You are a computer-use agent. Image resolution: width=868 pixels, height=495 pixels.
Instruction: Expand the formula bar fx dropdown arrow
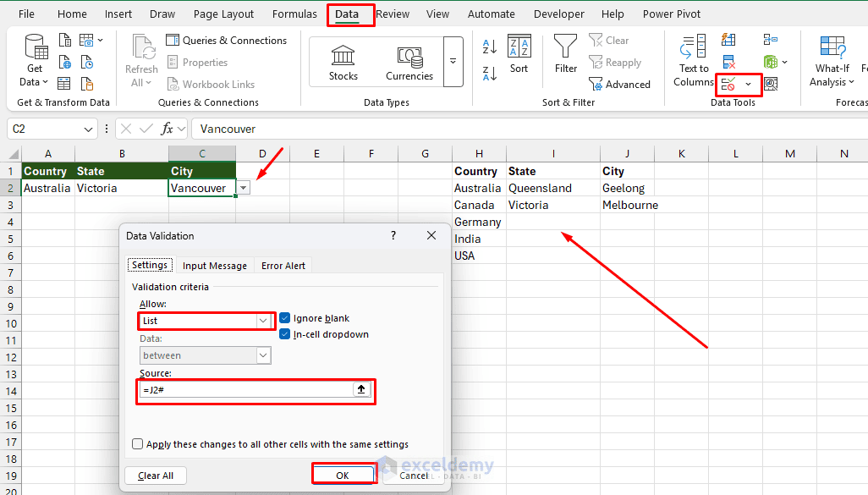click(x=181, y=129)
